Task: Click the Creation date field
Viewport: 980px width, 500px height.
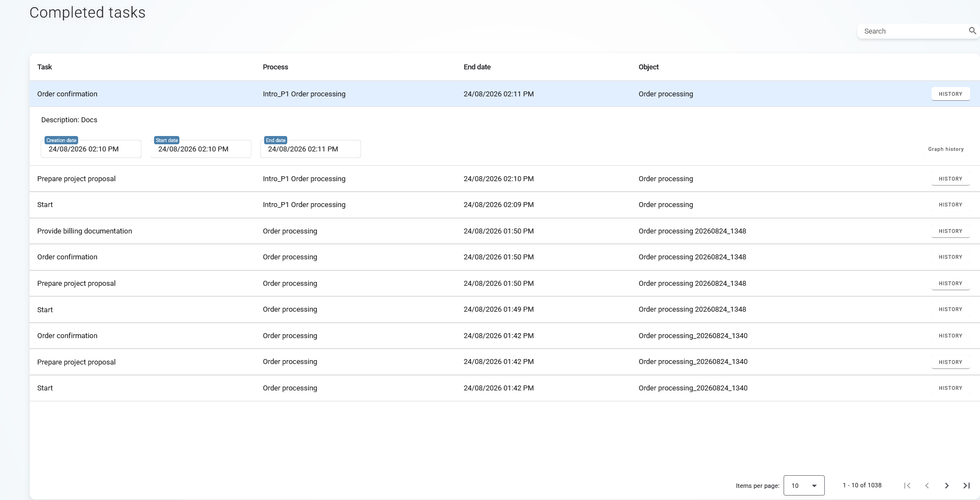Action: tap(91, 149)
